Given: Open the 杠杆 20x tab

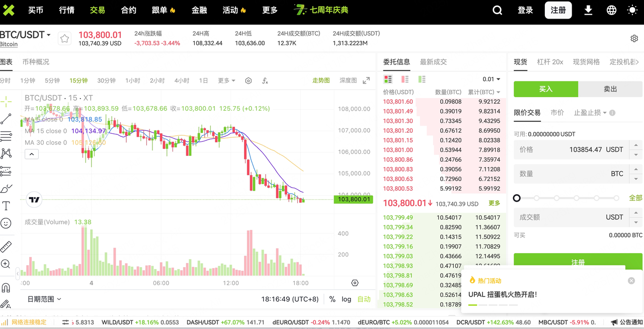Looking at the screenshot, I should click(550, 62).
